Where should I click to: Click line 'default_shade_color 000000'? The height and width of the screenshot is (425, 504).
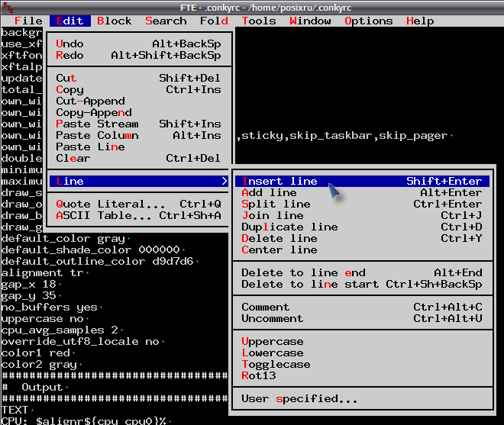click(x=91, y=250)
